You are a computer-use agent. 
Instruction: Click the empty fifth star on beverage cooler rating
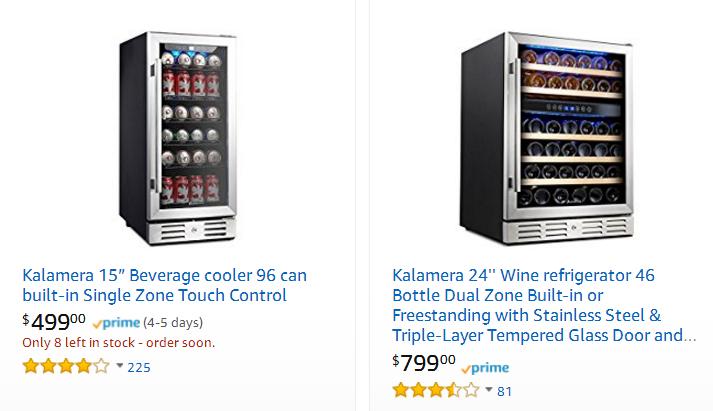click(101, 366)
